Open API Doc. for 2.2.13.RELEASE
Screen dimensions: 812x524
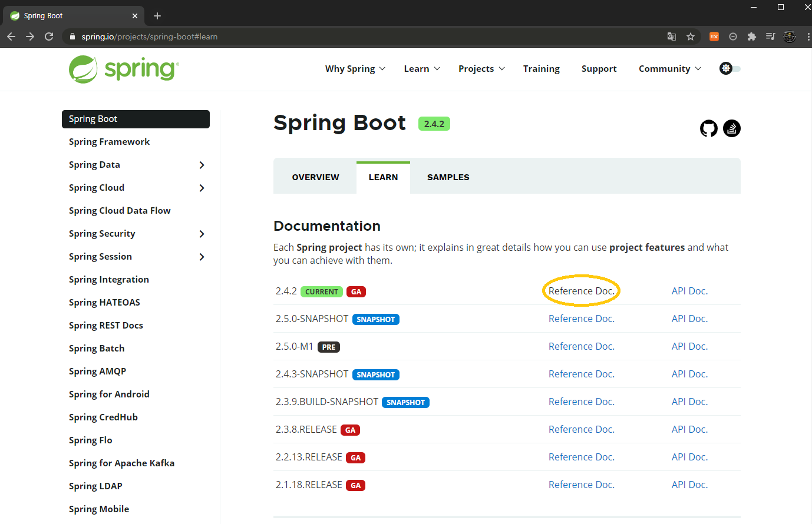(690, 457)
